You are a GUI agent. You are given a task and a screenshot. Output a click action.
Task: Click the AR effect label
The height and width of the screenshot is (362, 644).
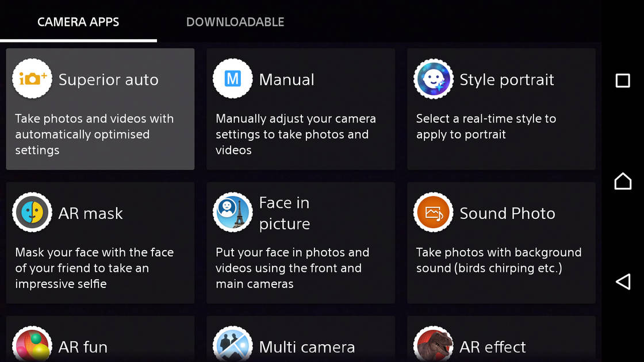(x=492, y=347)
